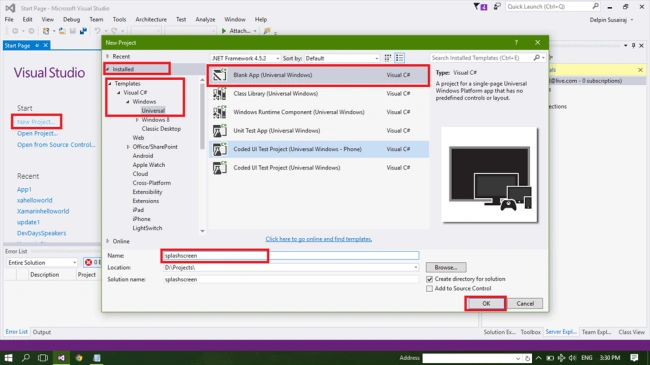
Task: Click Cancel in New Project dialog
Action: point(525,304)
